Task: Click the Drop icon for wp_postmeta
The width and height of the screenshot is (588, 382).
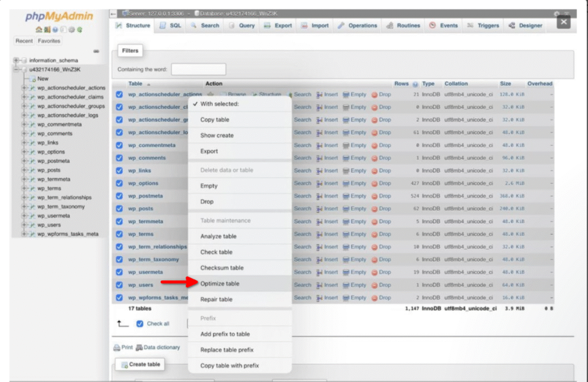Action: pyautogui.click(x=374, y=196)
